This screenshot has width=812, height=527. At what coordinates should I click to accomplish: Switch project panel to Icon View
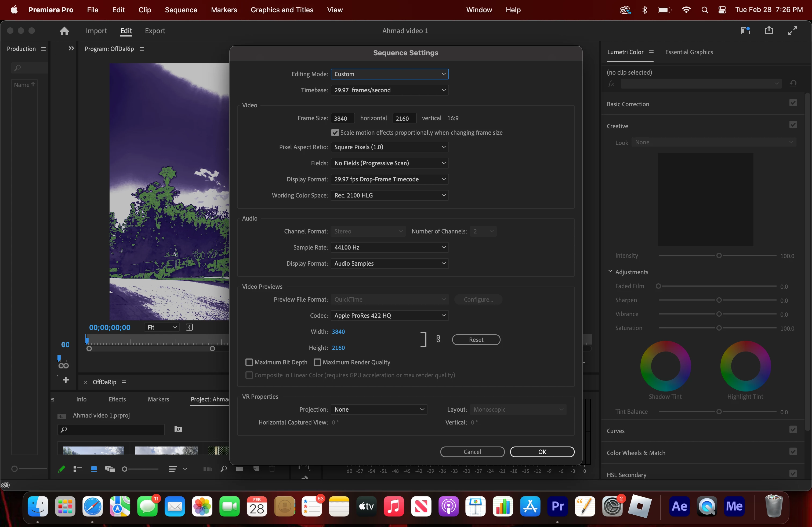(x=94, y=469)
